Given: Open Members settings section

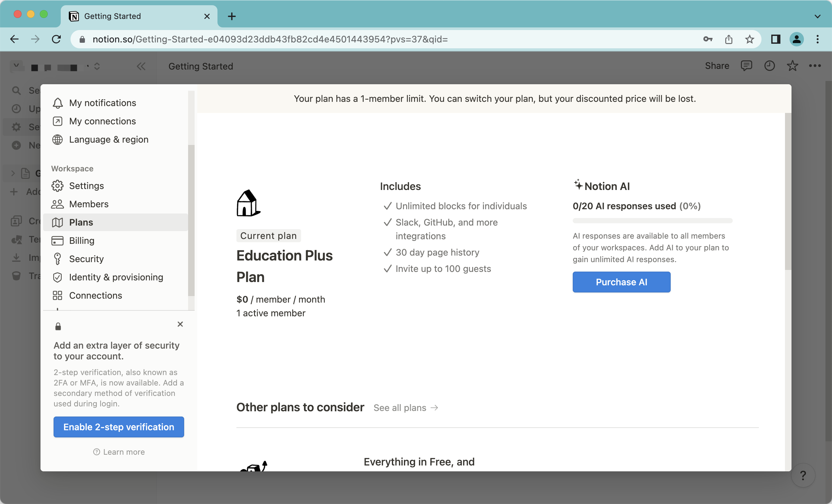Looking at the screenshot, I should coord(88,204).
